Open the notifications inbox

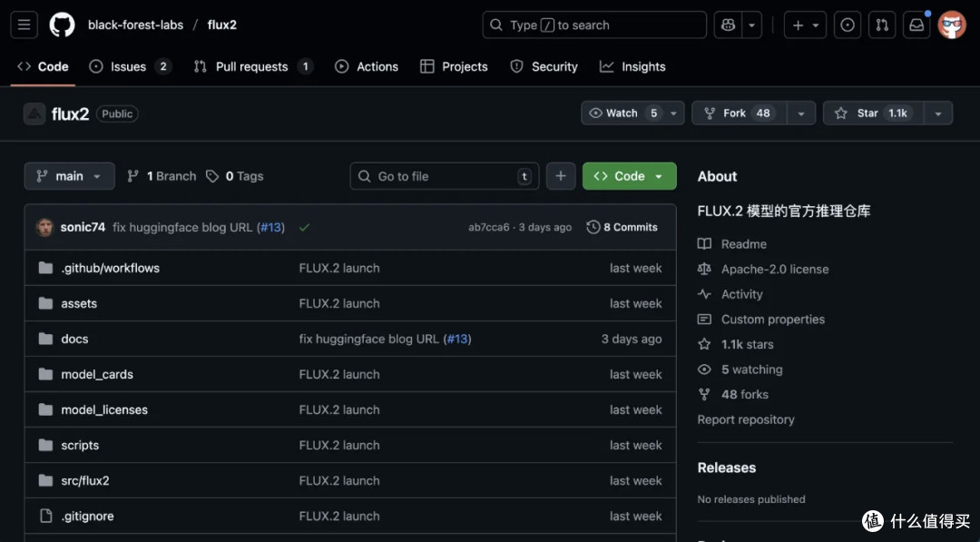(916, 25)
